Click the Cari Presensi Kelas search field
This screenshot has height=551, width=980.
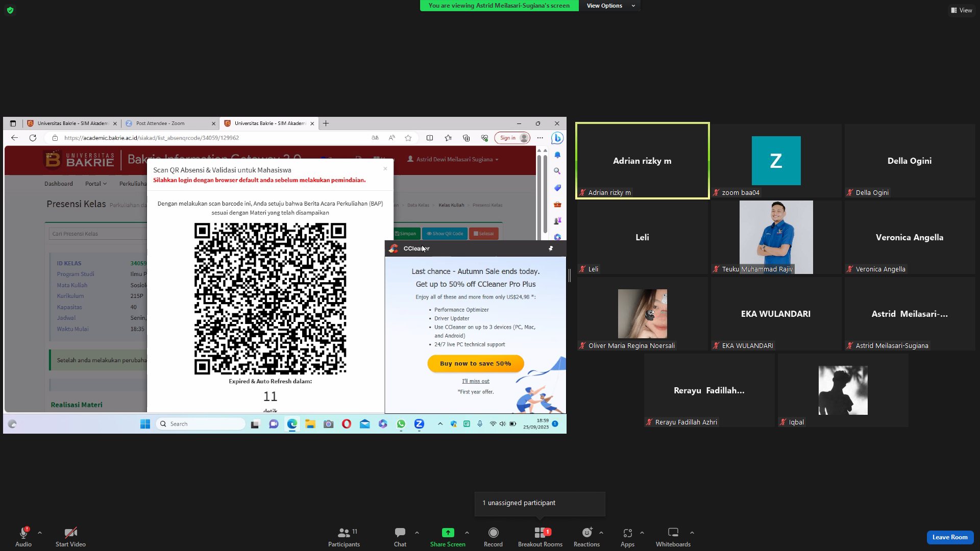(x=98, y=234)
